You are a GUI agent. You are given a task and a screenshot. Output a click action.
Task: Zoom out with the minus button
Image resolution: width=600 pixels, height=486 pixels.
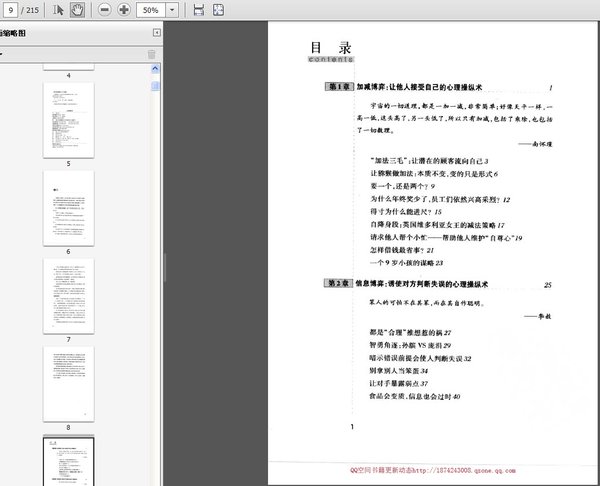104,10
